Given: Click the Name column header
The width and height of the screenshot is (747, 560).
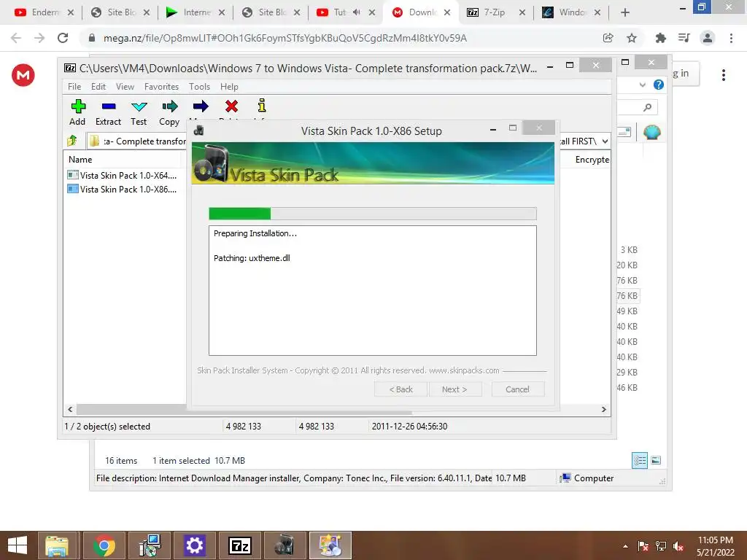Looking at the screenshot, I should click(x=80, y=160).
